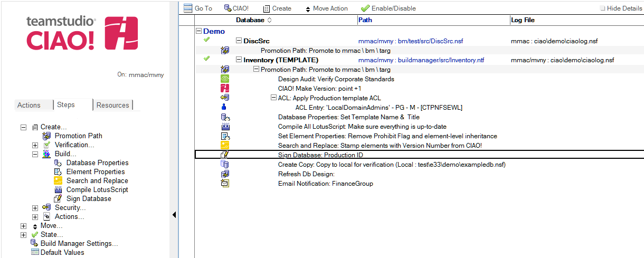Click the sidebar collapse arrow handle

[x=174, y=215]
